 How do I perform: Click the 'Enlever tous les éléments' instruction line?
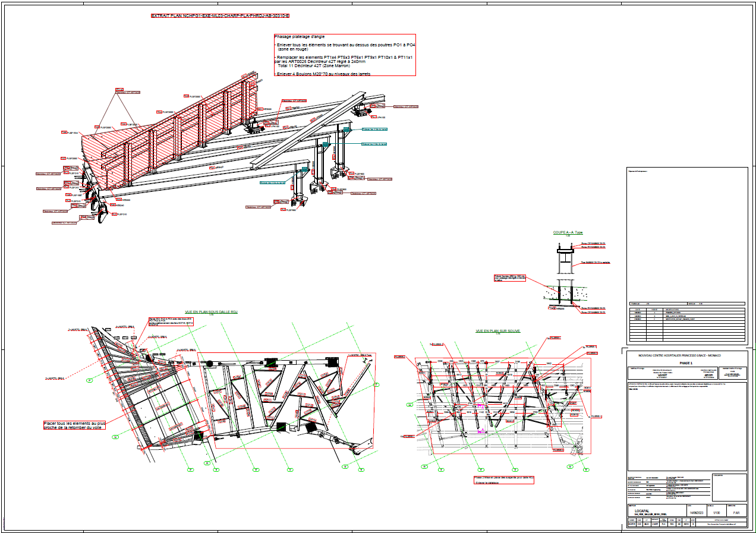[345, 45]
